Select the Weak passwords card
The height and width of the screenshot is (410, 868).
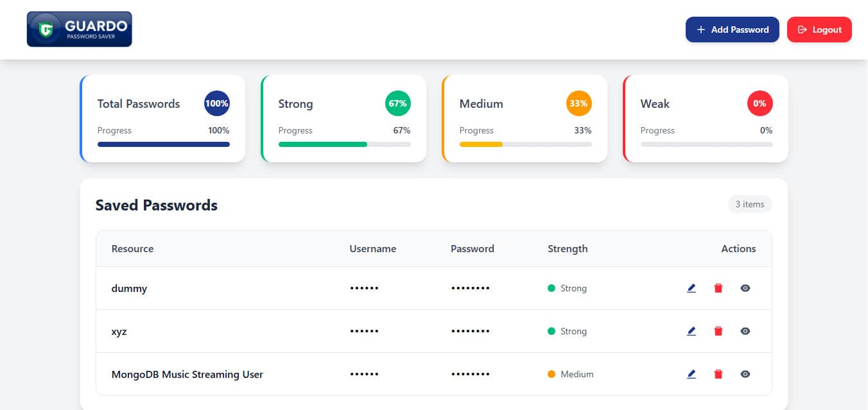point(706,118)
